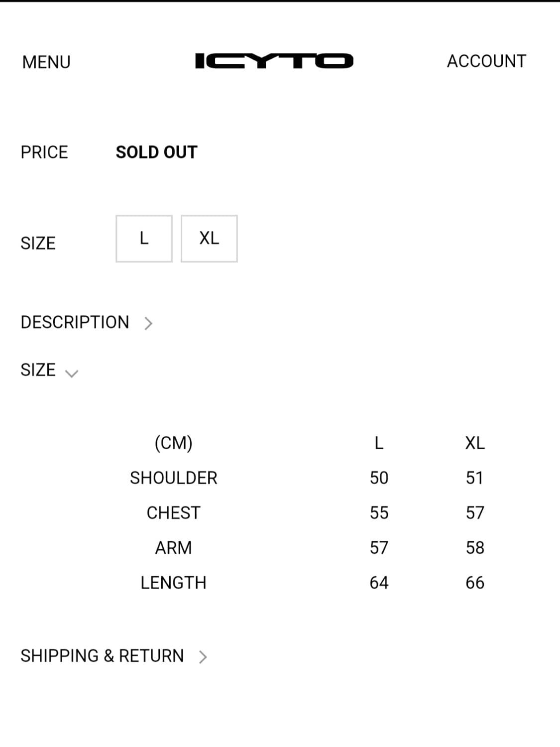560x747 pixels.
Task: Open the MENU navigation
Action: click(x=46, y=62)
